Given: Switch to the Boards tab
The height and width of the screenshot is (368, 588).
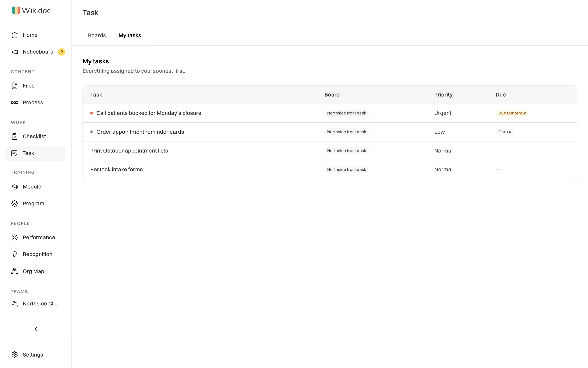Looking at the screenshot, I should [x=97, y=36].
